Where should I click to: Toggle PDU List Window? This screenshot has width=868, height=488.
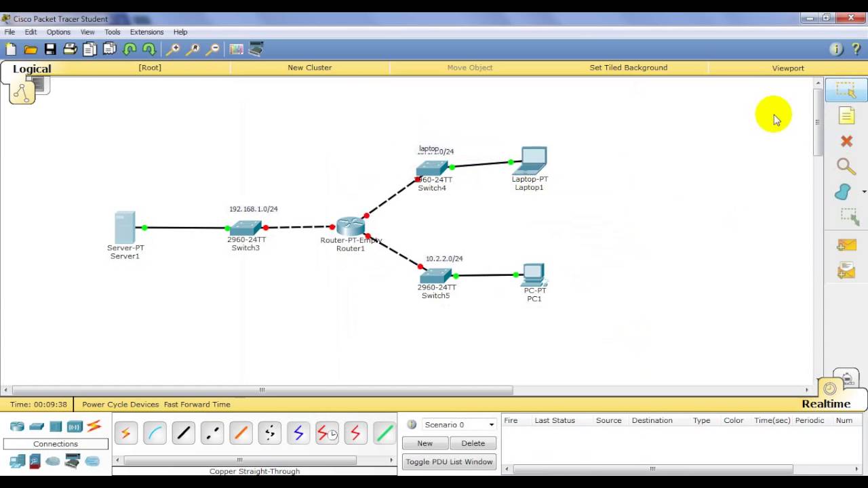(449, 462)
